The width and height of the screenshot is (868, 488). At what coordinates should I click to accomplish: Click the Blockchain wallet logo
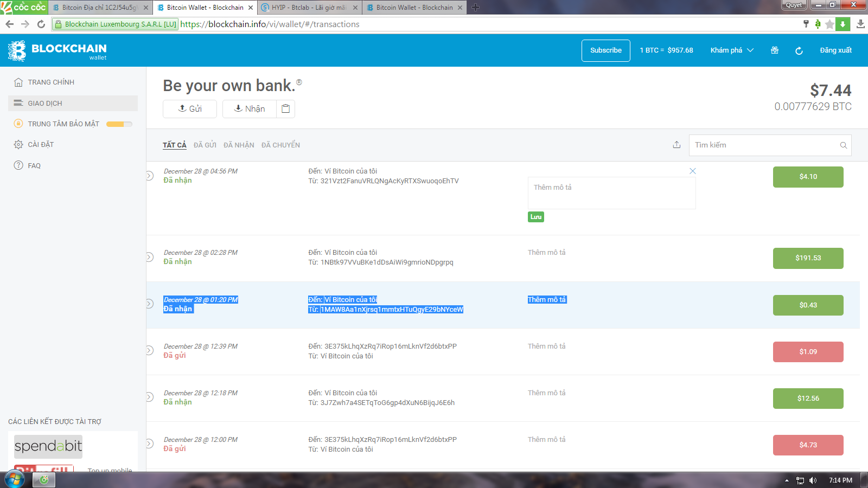click(58, 50)
